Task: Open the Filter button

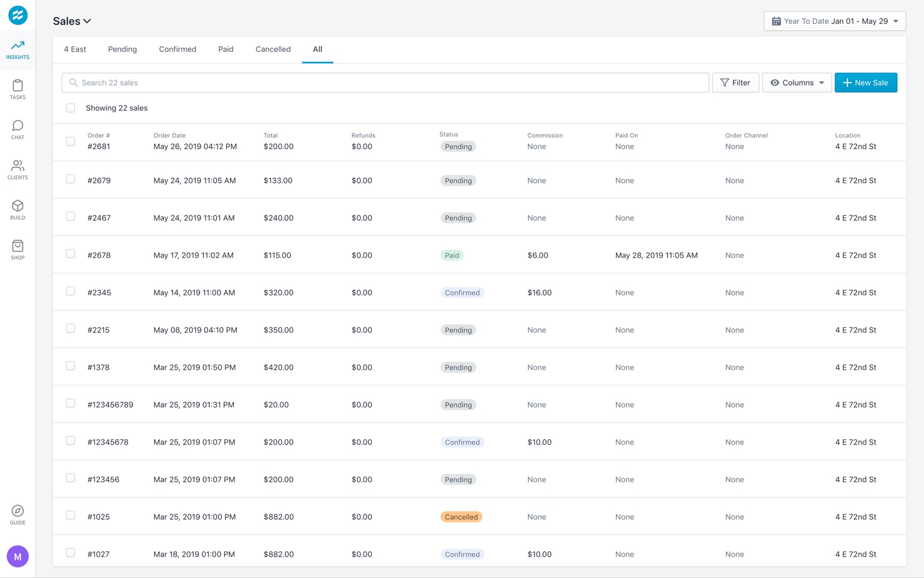Action: coord(736,83)
